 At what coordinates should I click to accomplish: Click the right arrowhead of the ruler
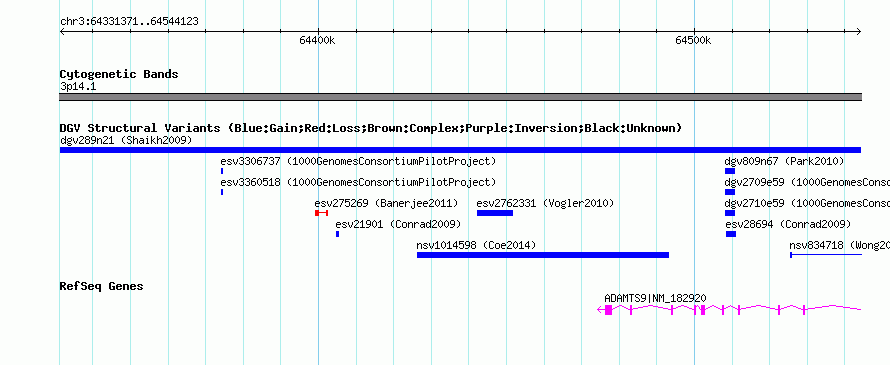[858, 31]
